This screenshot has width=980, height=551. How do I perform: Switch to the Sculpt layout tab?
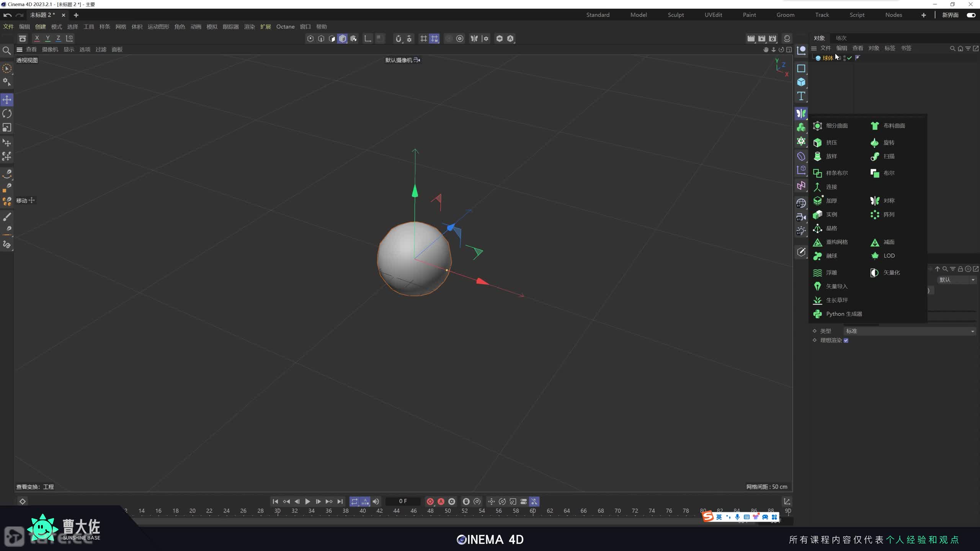[676, 15]
